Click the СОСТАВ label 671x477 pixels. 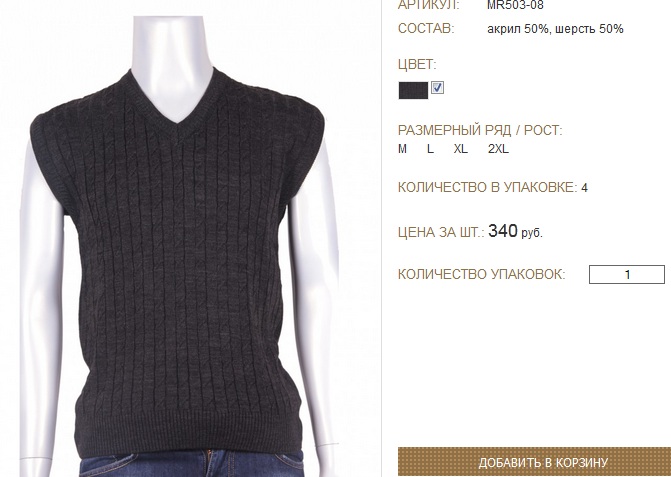click(x=426, y=29)
